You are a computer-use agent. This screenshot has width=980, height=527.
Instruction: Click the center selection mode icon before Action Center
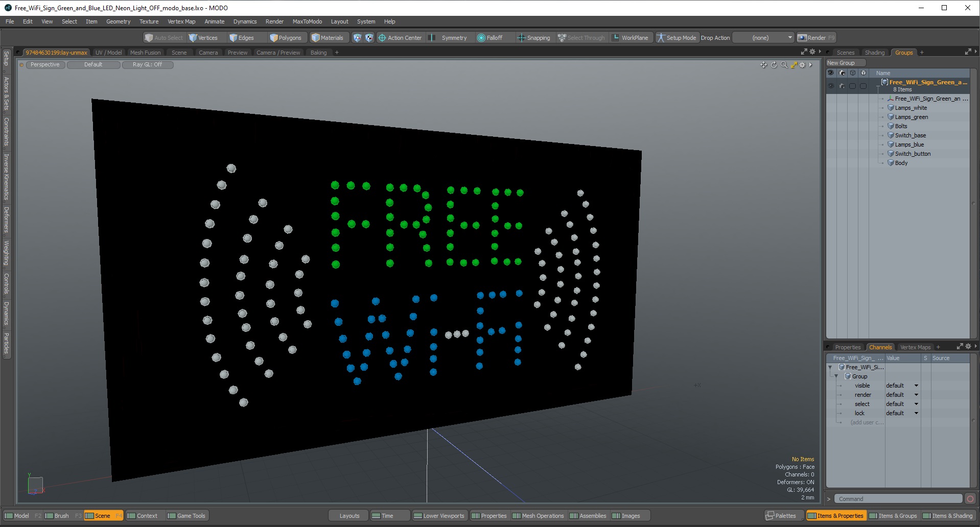(x=369, y=38)
